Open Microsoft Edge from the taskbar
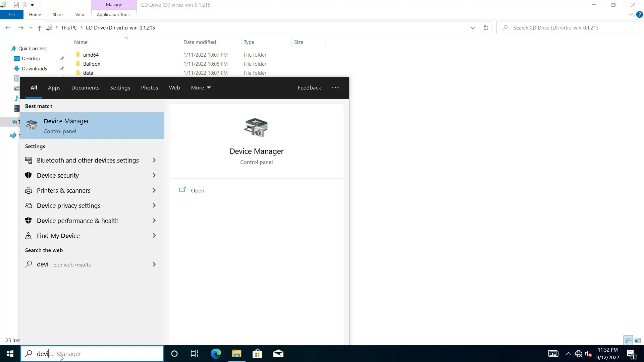Image resolution: width=644 pixels, height=362 pixels. click(x=216, y=354)
